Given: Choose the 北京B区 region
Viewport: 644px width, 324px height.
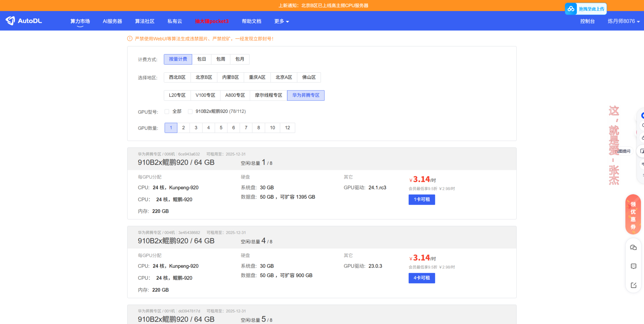Looking at the screenshot, I should tap(204, 77).
